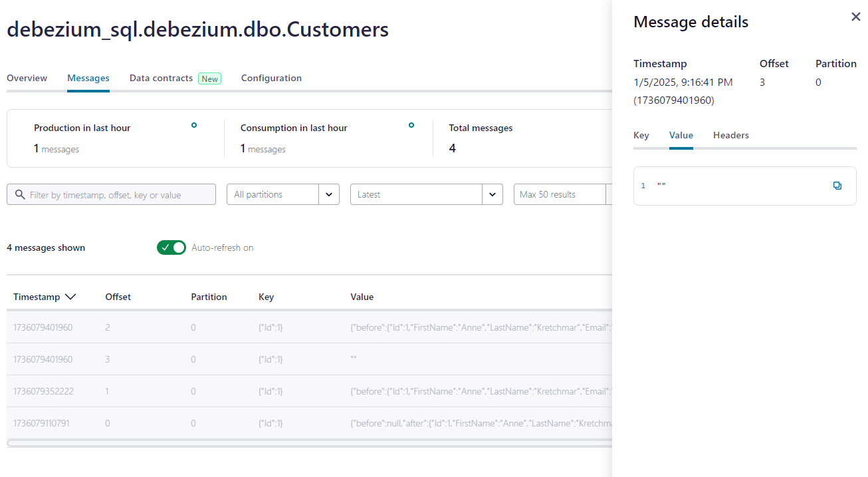
Task: Click the empty "" value in offset 3 row
Action: click(x=354, y=359)
